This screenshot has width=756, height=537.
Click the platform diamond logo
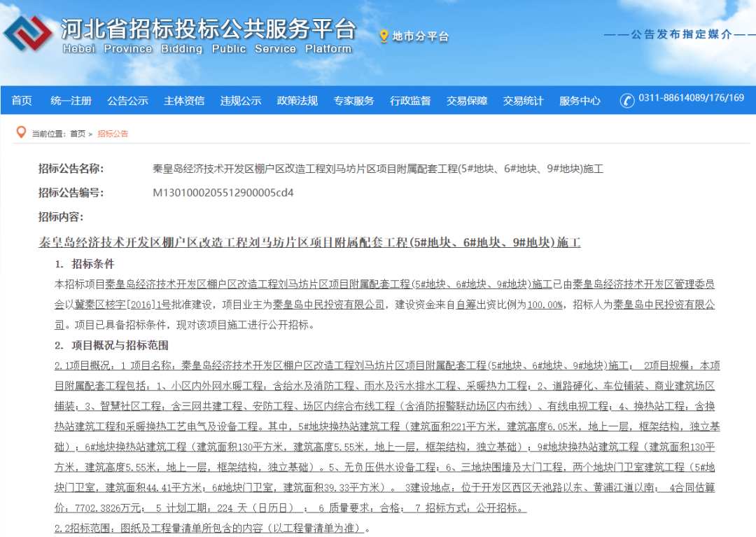(27, 34)
